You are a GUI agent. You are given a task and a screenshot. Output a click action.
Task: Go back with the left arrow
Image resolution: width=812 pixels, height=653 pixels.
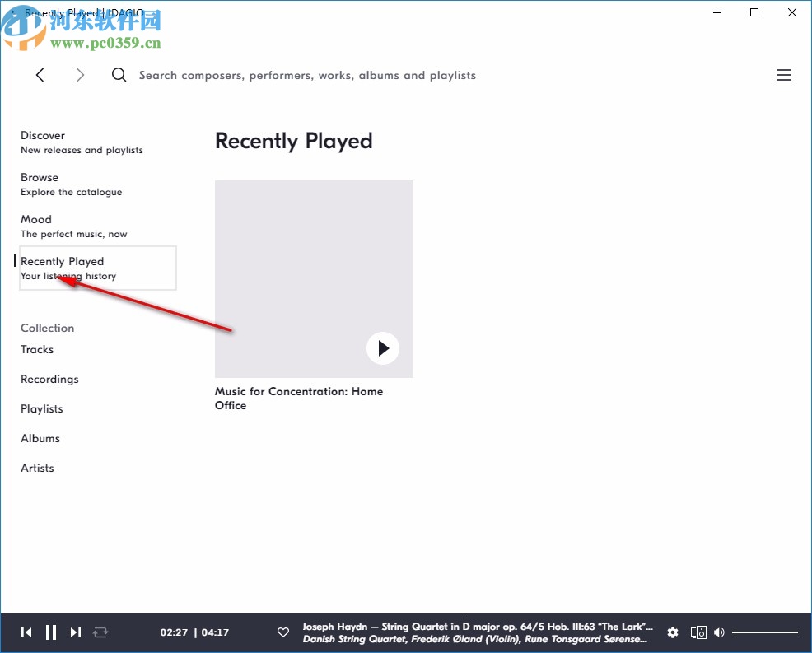pos(40,75)
